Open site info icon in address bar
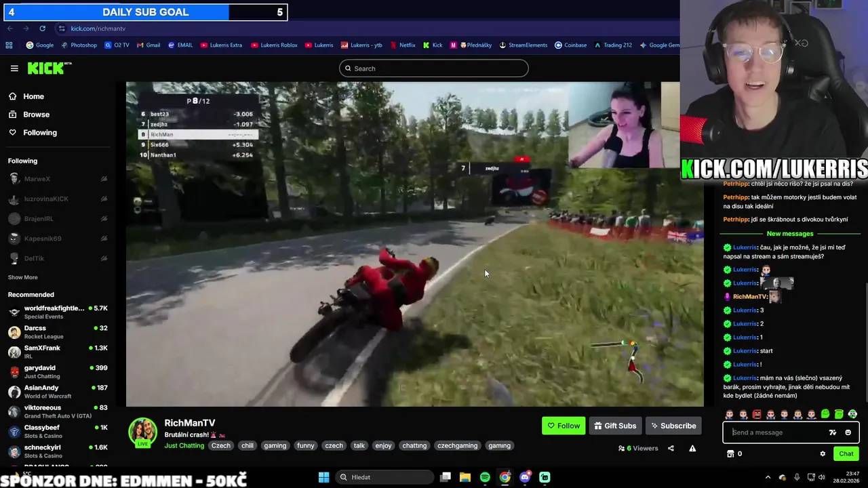 pos(62,28)
